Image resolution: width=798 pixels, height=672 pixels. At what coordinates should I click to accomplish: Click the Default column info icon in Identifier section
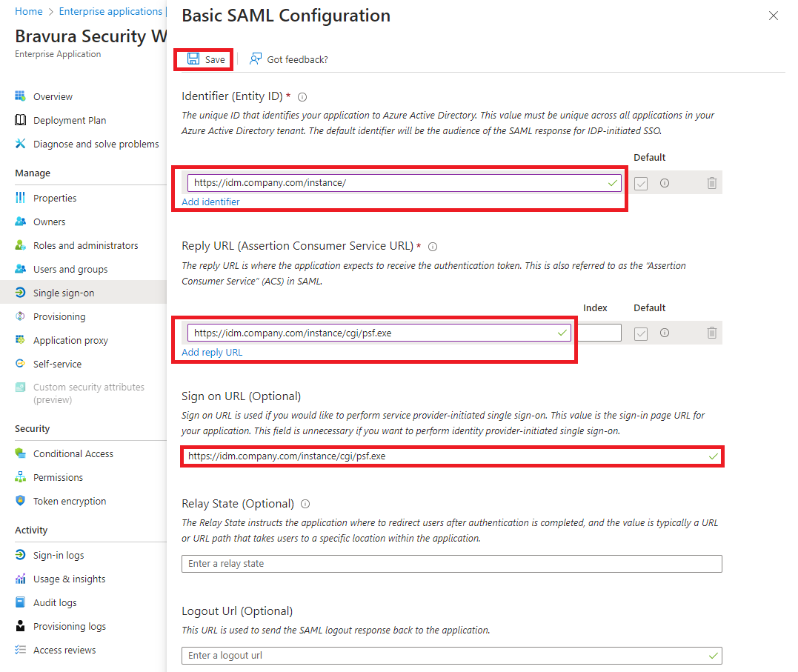coord(665,182)
